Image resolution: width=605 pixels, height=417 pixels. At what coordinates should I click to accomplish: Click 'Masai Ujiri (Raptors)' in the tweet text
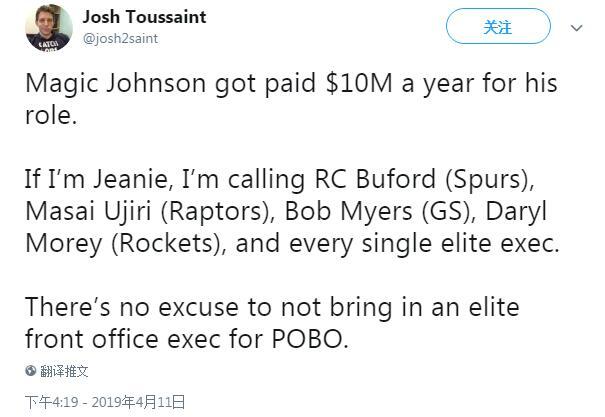tap(150, 212)
